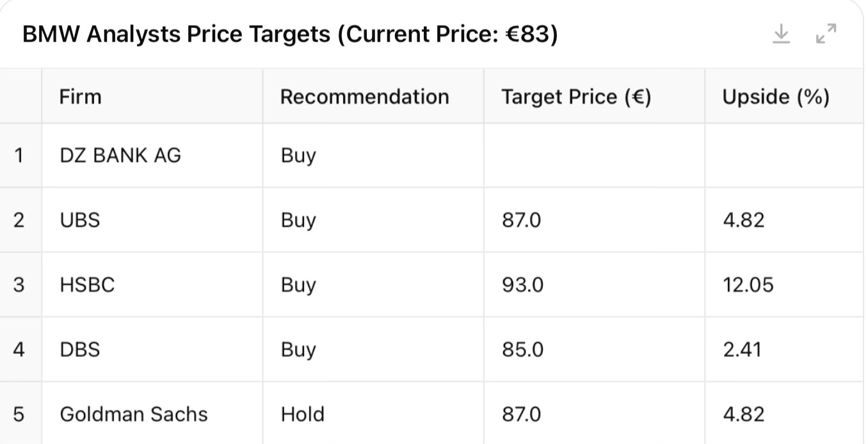The width and height of the screenshot is (868, 444).
Task: Click the 2.41 upside cell
Action: pos(743,349)
